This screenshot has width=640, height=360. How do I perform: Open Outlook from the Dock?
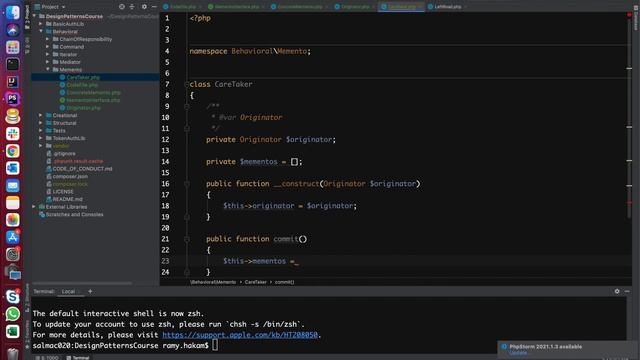pyautogui.click(x=13, y=168)
